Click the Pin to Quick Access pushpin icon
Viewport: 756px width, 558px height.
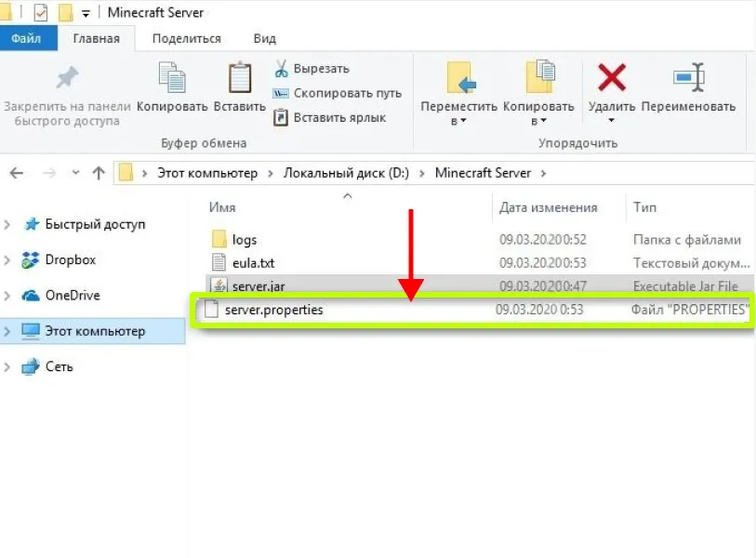[x=67, y=77]
